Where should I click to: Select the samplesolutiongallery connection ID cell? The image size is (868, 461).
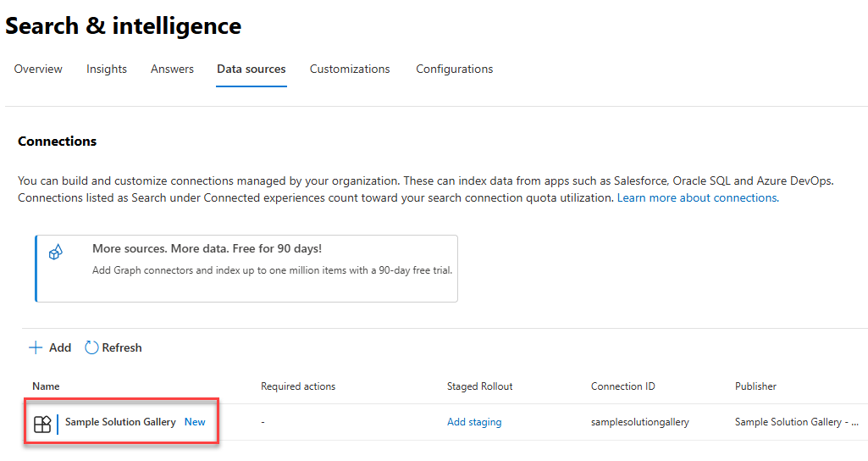(x=640, y=422)
